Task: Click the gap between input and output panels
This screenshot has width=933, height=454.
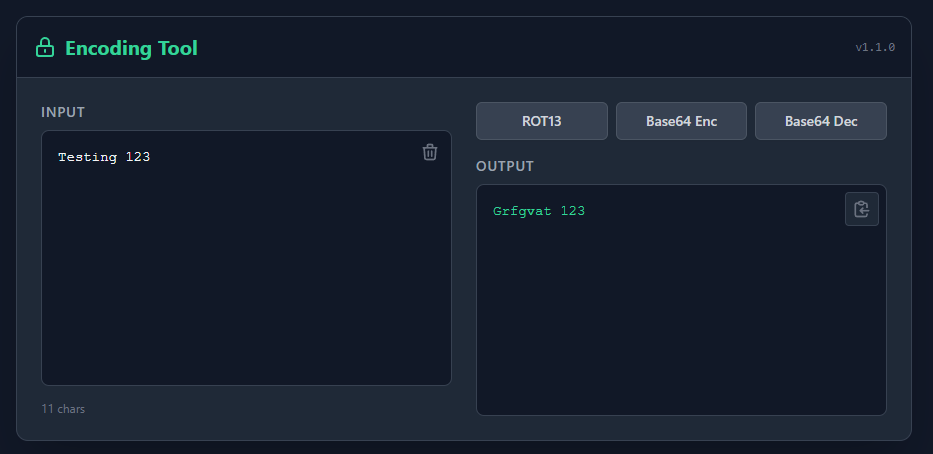Action: [x=464, y=260]
